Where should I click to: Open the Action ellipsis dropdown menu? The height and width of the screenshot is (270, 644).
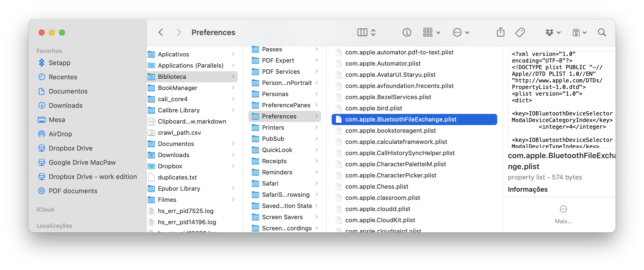461,33
